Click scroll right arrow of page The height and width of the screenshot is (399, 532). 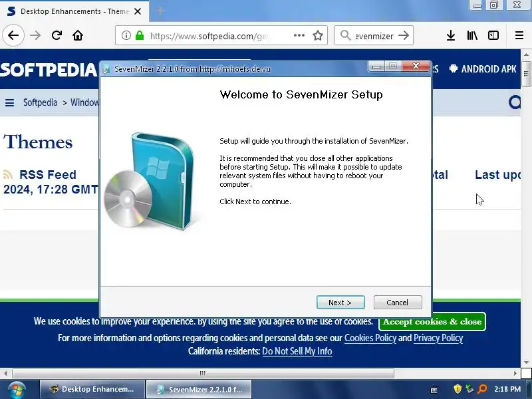click(515, 374)
